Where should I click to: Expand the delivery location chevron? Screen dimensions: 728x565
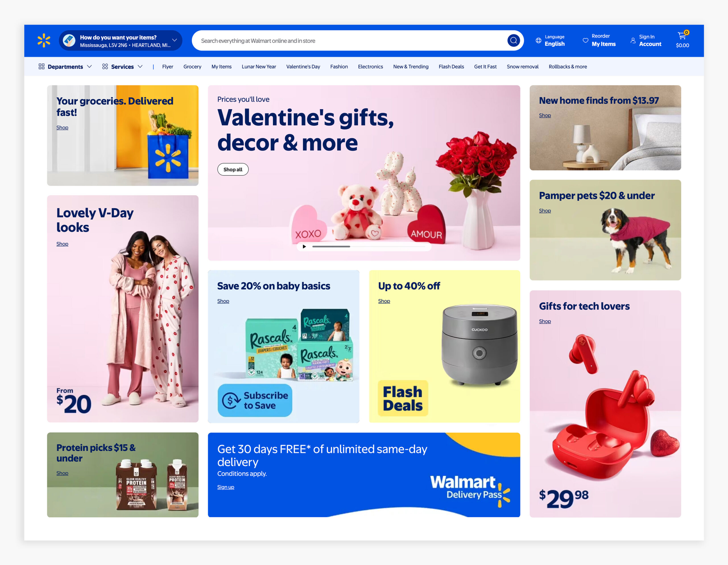174,40
